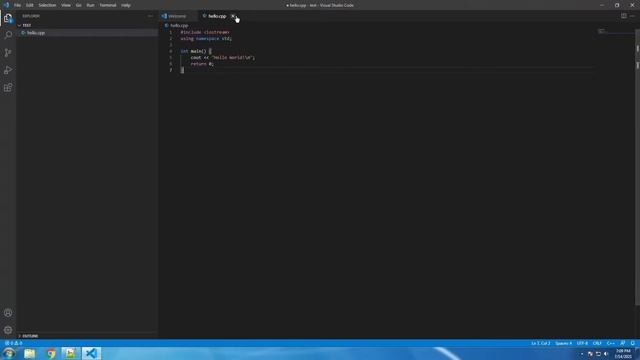Image resolution: width=640 pixels, height=360 pixels.
Task: Open the Selection menu
Action: (x=47, y=5)
